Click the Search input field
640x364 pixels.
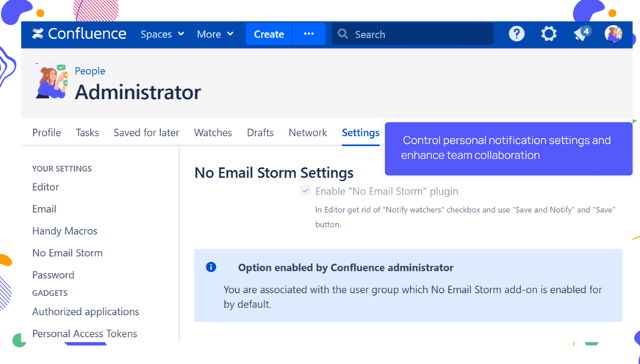(419, 34)
